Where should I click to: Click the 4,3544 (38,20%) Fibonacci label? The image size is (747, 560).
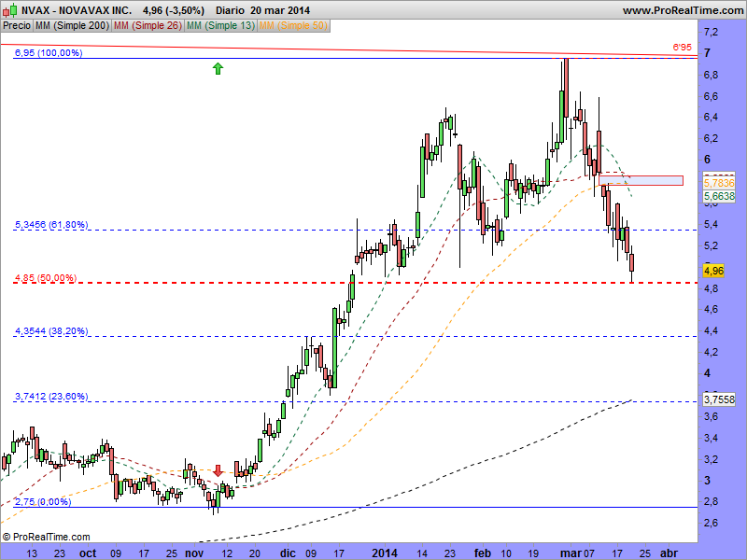[51, 331]
